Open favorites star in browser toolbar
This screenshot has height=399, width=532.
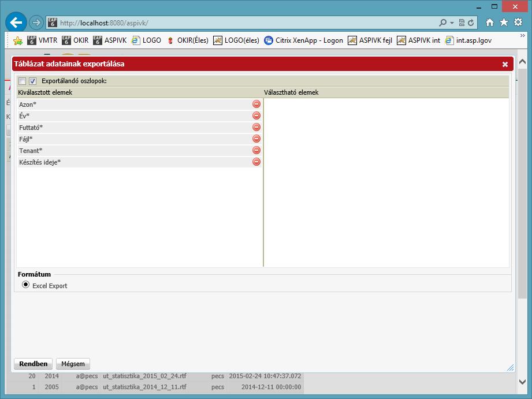click(504, 23)
